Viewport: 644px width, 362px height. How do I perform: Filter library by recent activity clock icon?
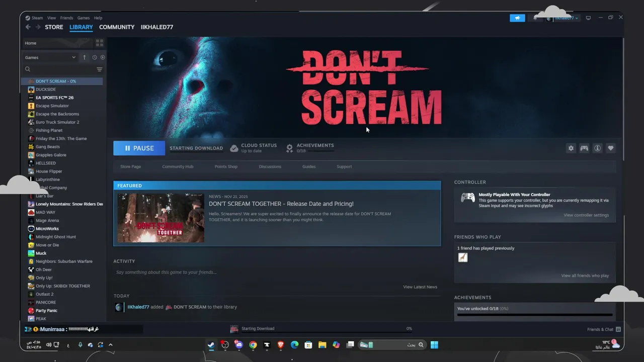click(x=94, y=57)
